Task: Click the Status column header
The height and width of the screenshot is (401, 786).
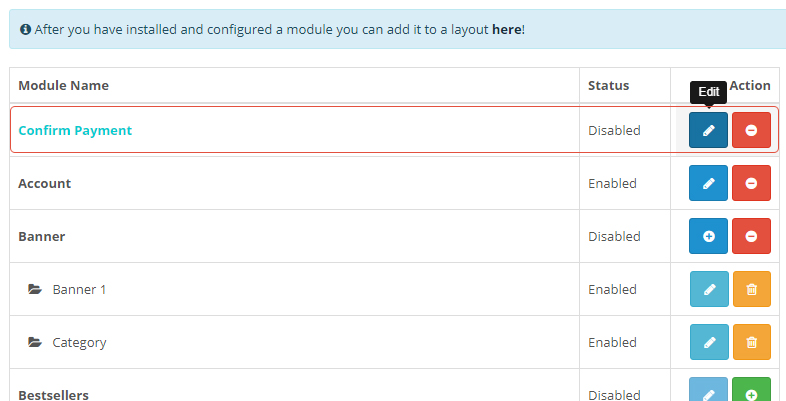Action: pyautogui.click(x=608, y=85)
